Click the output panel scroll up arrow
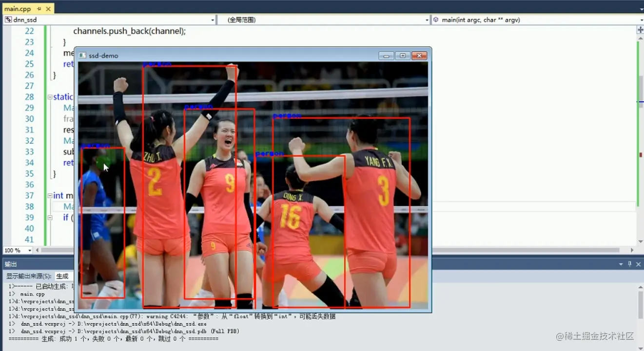644x351 pixels. 641,288
